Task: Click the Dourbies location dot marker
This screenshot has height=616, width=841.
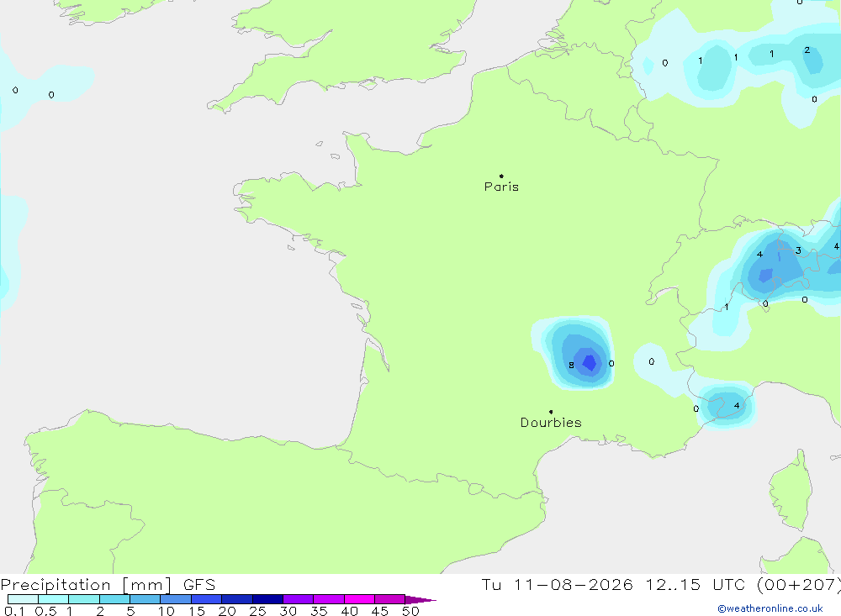Action: point(551,412)
